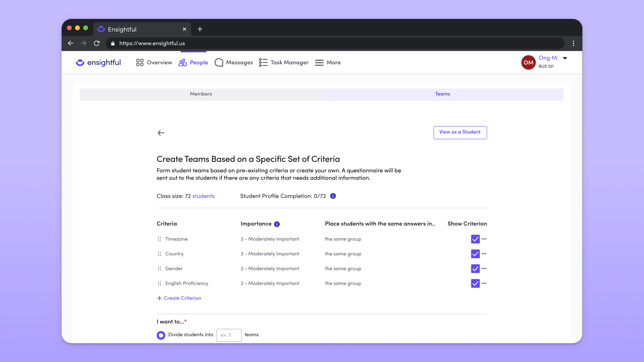This screenshot has height=362, width=644.
Task: Switch to the Members tab
Action: 201,94
